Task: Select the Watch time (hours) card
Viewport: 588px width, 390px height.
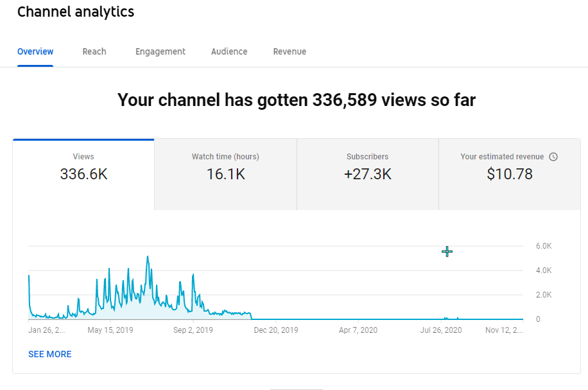Action: [x=225, y=175]
